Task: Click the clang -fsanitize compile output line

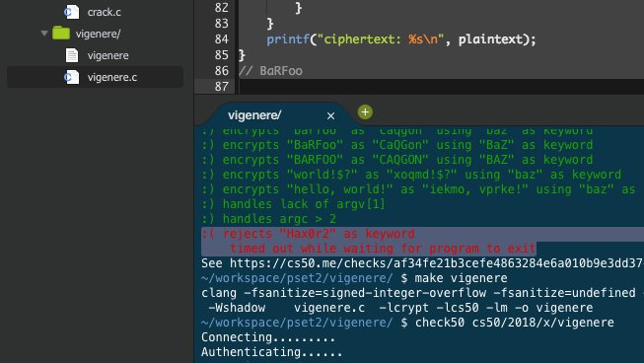Action: (x=418, y=293)
